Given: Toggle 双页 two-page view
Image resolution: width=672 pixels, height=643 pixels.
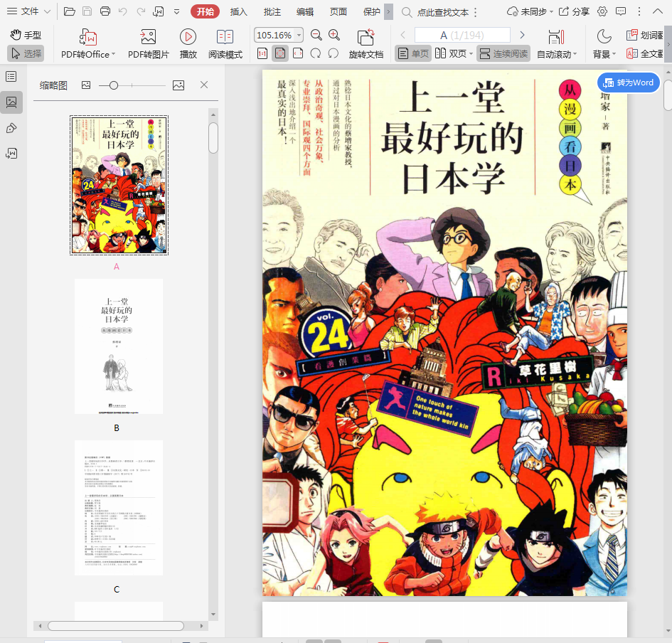Looking at the screenshot, I should pyautogui.click(x=452, y=53).
